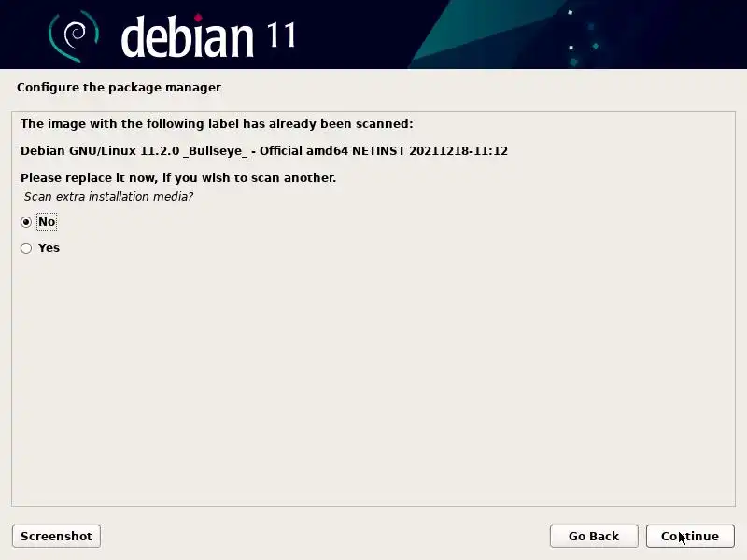The width and height of the screenshot is (747, 560).
Task: Click the debian wordmark in banner
Action: tap(187, 36)
